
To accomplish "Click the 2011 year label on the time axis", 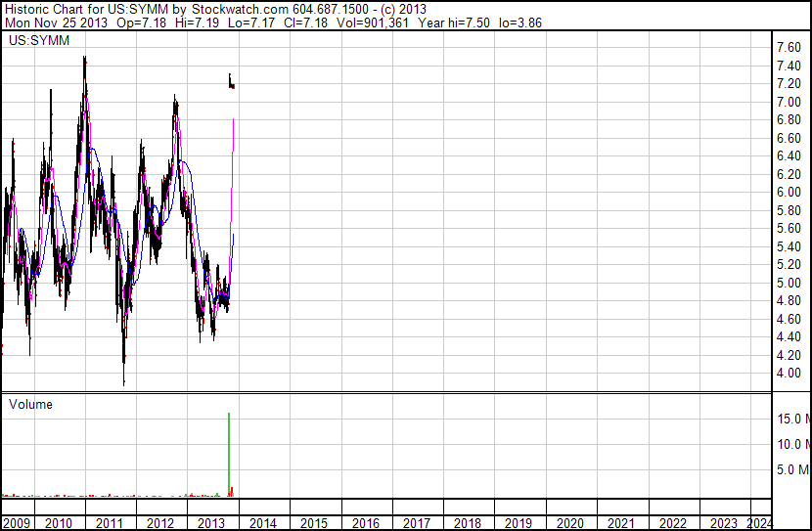I will [x=110, y=523].
